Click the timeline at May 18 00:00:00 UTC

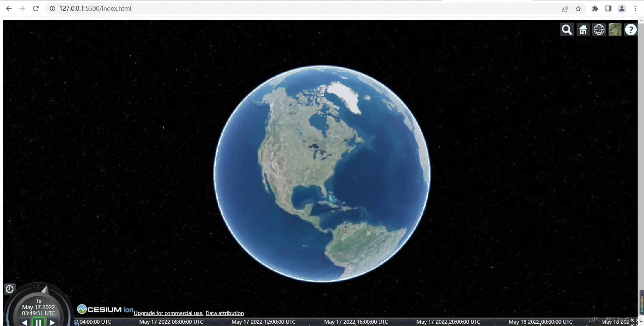(540, 322)
